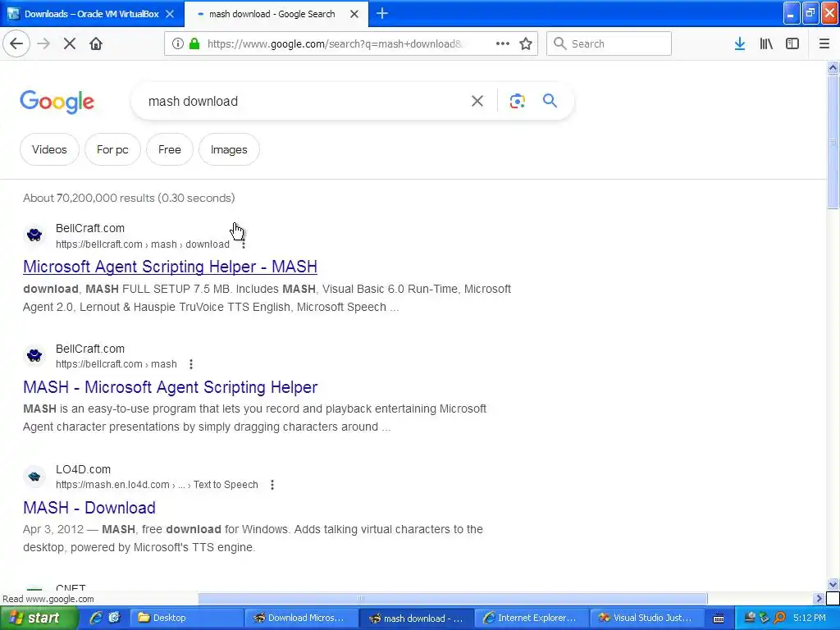Viewport: 840px width, 630px height.
Task: Open the Firefox downloads arrow
Action: coord(740,44)
